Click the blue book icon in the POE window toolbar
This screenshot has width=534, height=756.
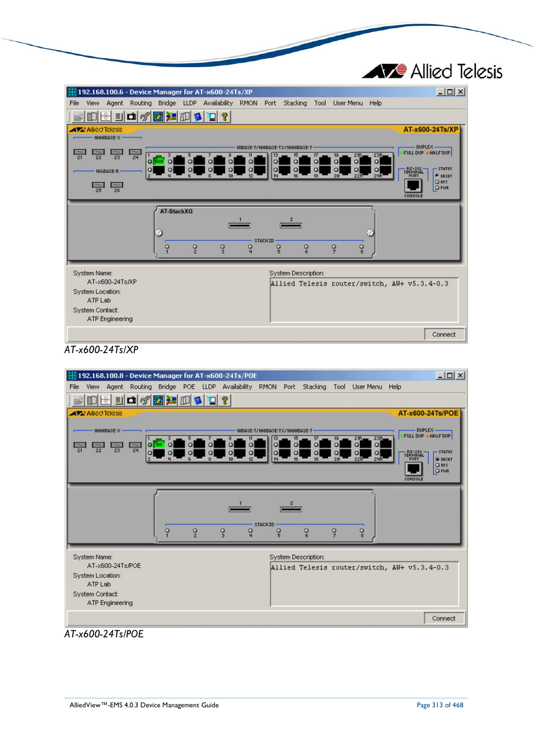click(x=198, y=400)
